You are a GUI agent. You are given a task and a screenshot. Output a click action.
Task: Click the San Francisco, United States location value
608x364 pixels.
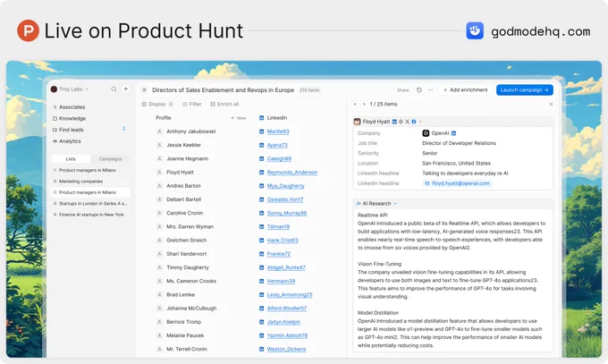tap(456, 164)
